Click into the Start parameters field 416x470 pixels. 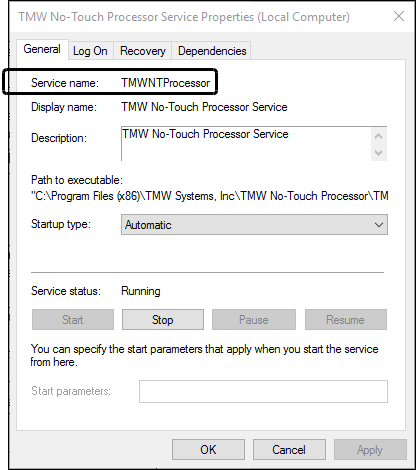[263, 391]
